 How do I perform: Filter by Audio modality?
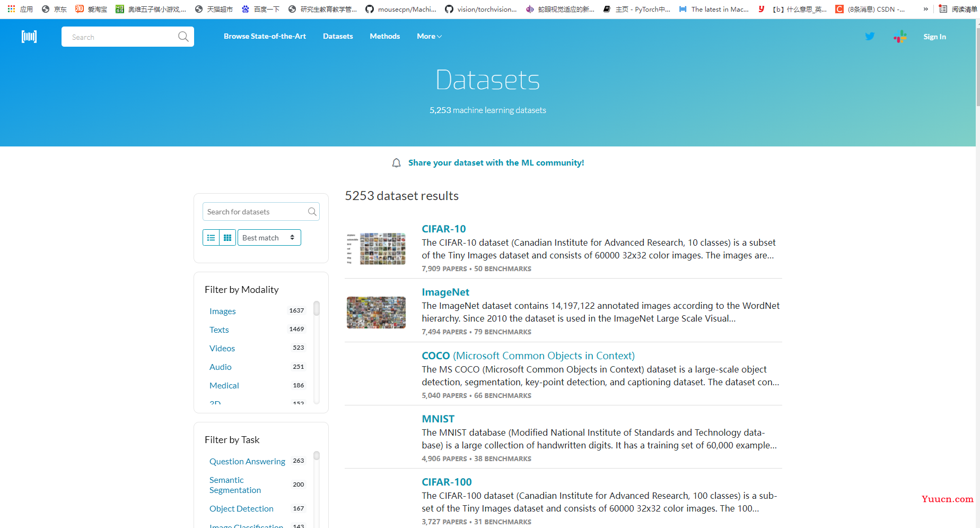point(221,367)
